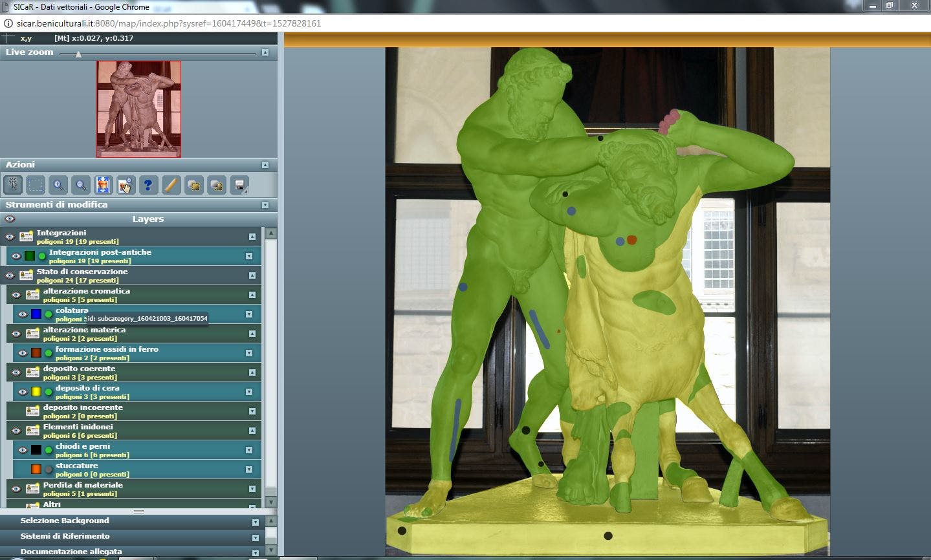
Task: Click the Layers list scrollbar down arrow
Action: coord(271,502)
